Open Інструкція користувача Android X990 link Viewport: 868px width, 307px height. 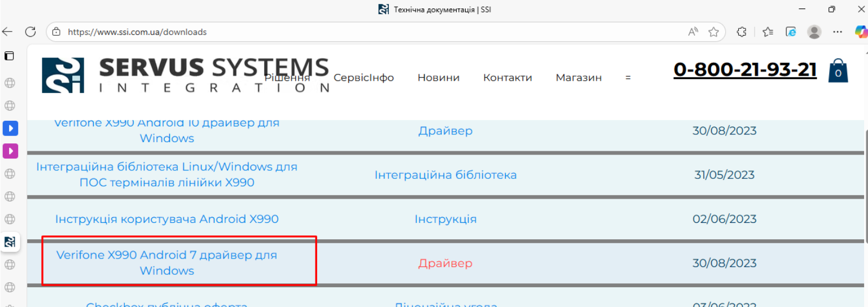(167, 219)
